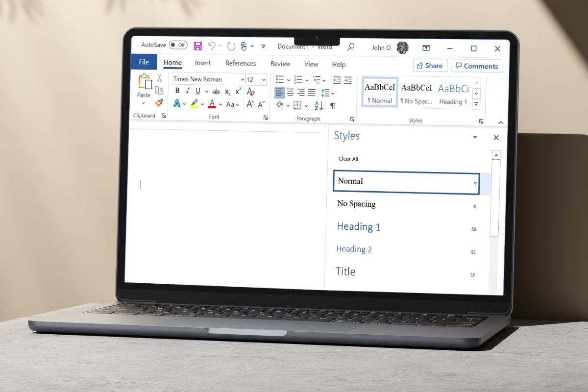The width and height of the screenshot is (588, 392).
Task: Expand the Styles gallery More arrow
Action: pyautogui.click(x=477, y=104)
